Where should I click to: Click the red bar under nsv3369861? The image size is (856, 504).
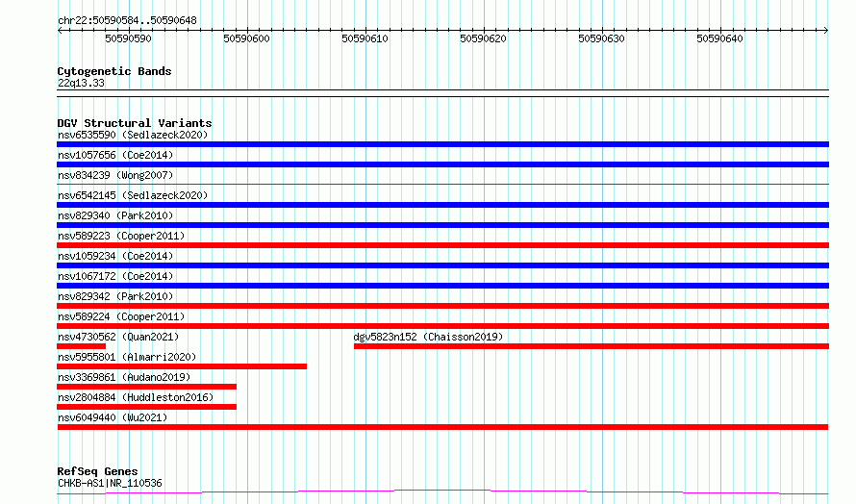tap(147, 387)
